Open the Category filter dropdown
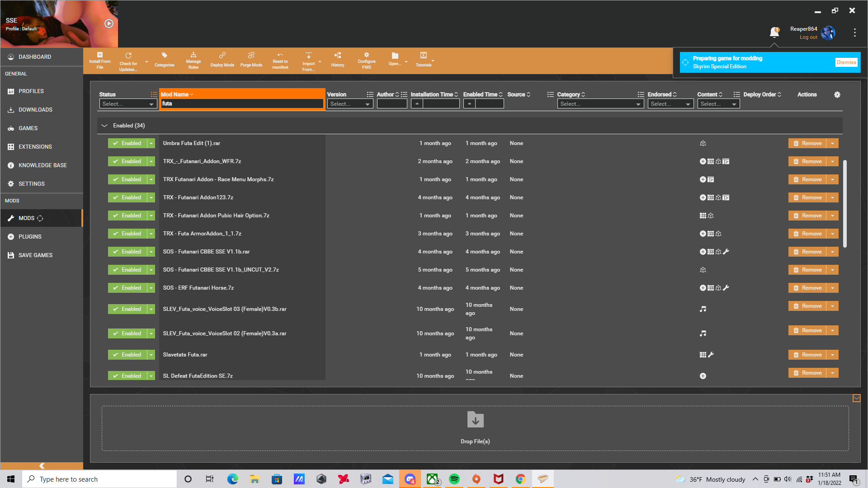The width and height of the screenshot is (868, 488). click(x=600, y=104)
